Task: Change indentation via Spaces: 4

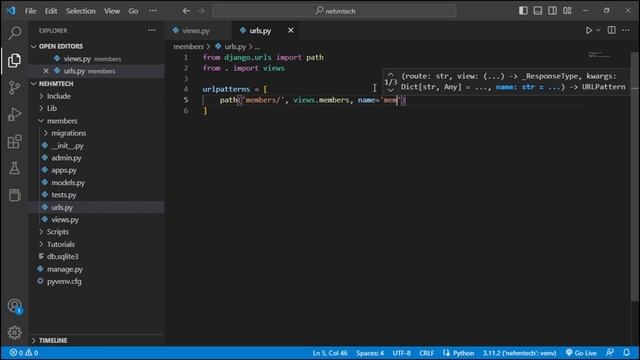Action: click(x=370, y=353)
